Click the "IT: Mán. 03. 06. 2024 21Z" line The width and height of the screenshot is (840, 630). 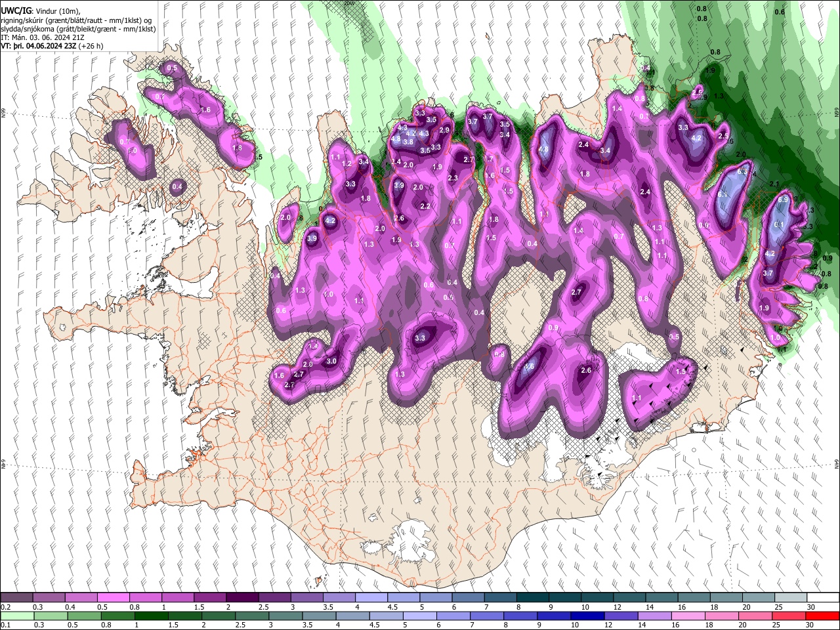coord(43,37)
